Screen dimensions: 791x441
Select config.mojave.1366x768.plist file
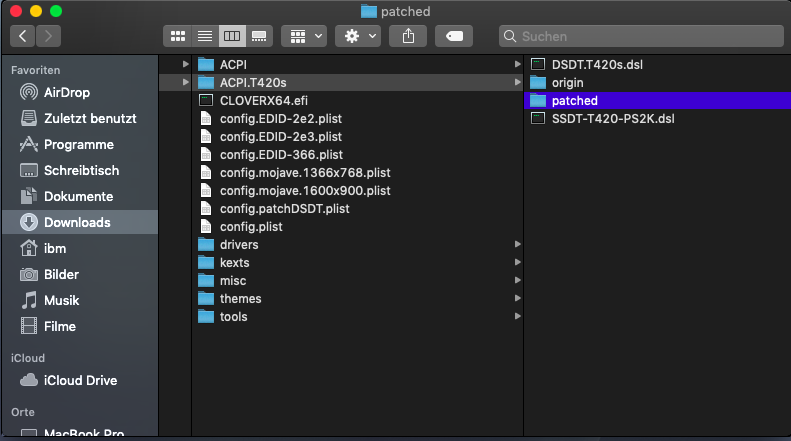pos(357,173)
